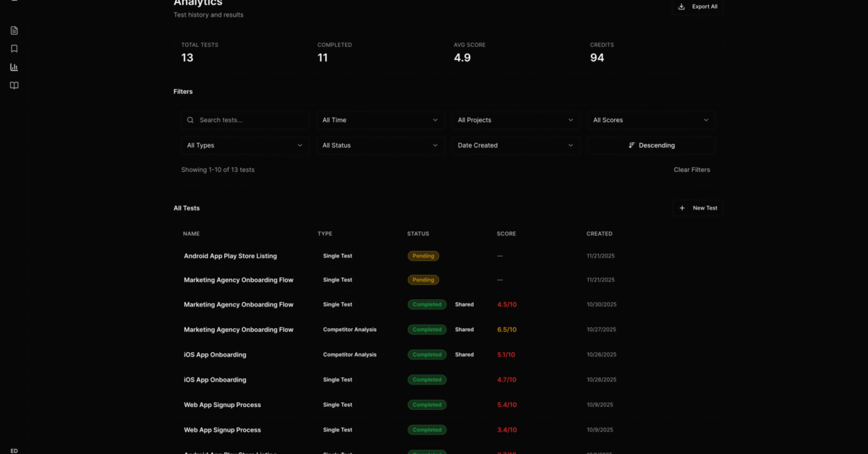Click the download icon in Export All button

click(681, 7)
